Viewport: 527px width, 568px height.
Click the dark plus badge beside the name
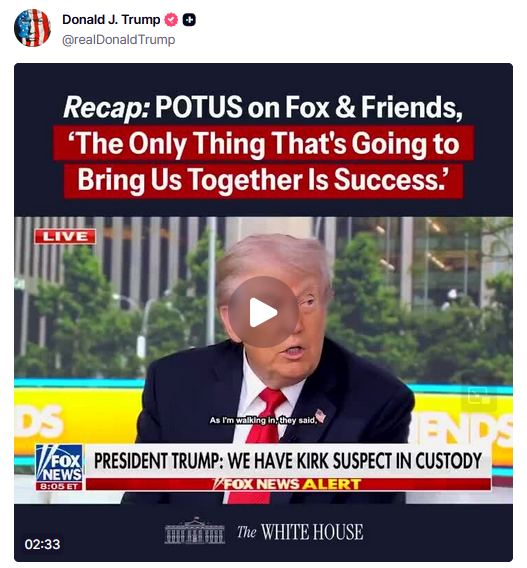(x=189, y=20)
